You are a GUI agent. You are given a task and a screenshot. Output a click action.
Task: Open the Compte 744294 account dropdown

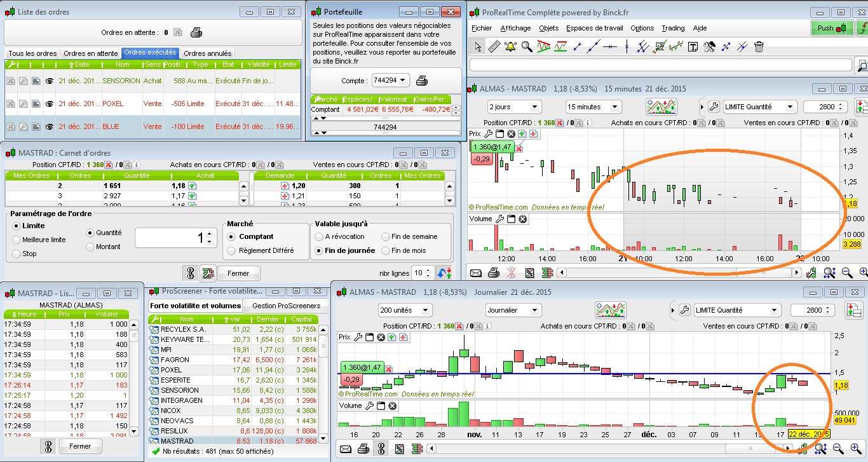tap(391, 81)
